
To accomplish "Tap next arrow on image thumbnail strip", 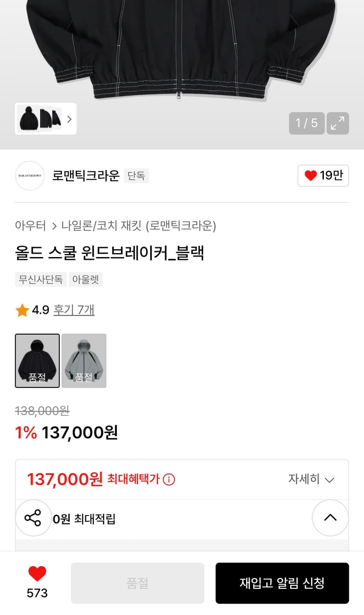I will pyautogui.click(x=69, y=119).
